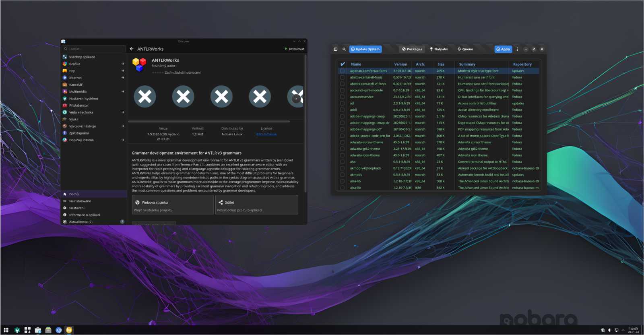644x335 pixels.
Task: Open Nainstalováno installed apps list
Action: pos(93,201)
